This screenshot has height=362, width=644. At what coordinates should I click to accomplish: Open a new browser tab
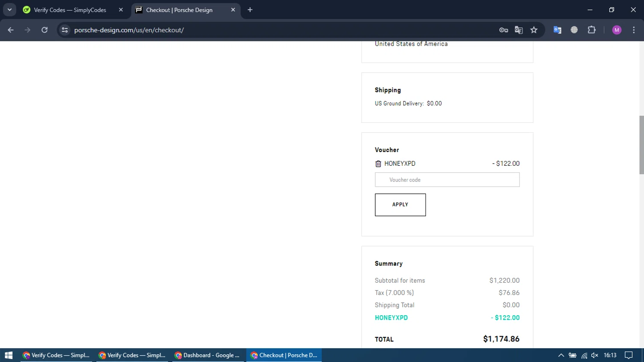point(250,10)
